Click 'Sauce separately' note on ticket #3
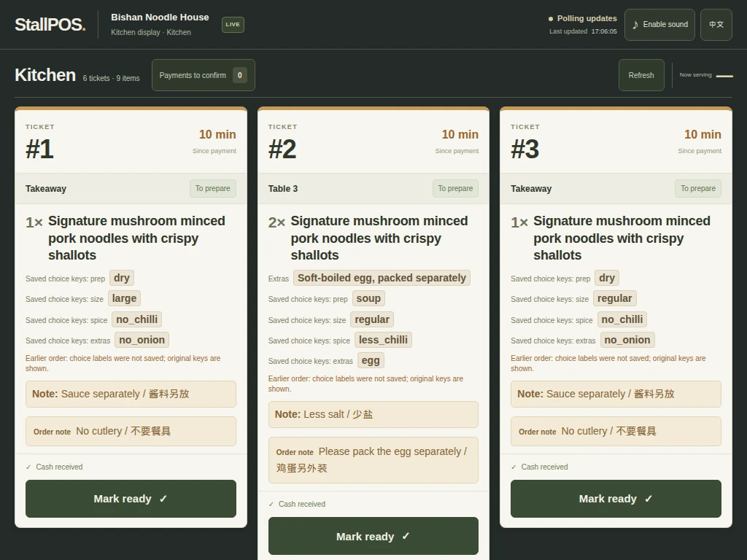This screenshot has height=560, width=747. [x=616, y=394]
